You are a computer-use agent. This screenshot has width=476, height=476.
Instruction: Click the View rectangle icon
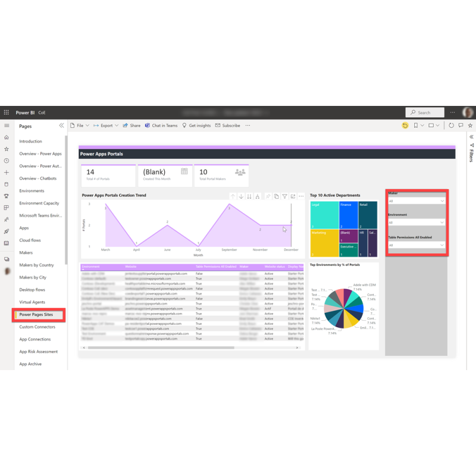(x=431, y=126)
